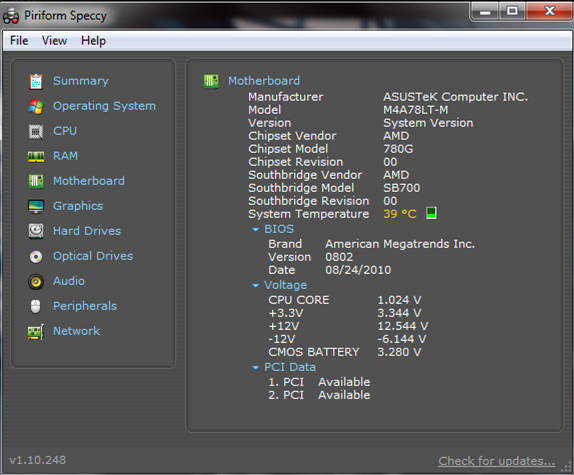
Task: Select CPU CORE voltage 1.024 V
Action: (399, 300)
